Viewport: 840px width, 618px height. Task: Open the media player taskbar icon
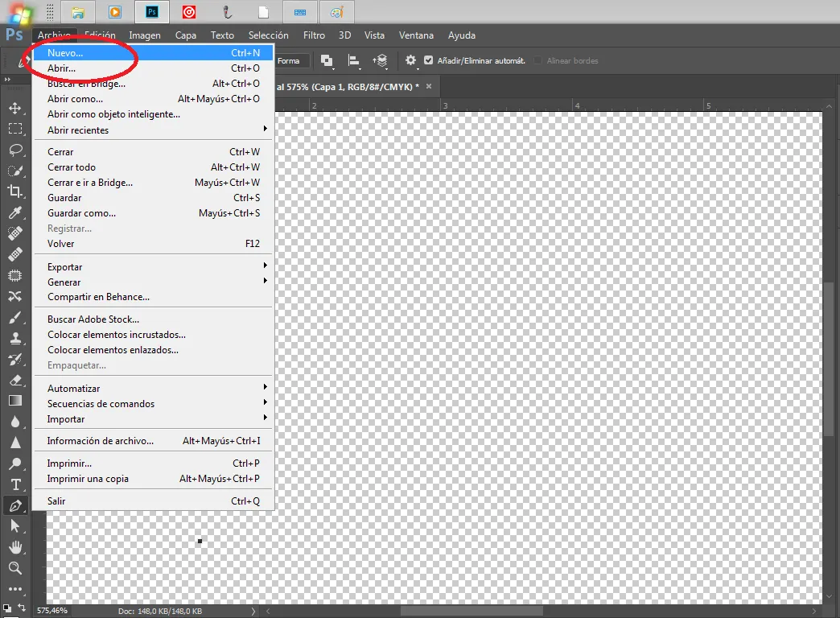[115, 12]
